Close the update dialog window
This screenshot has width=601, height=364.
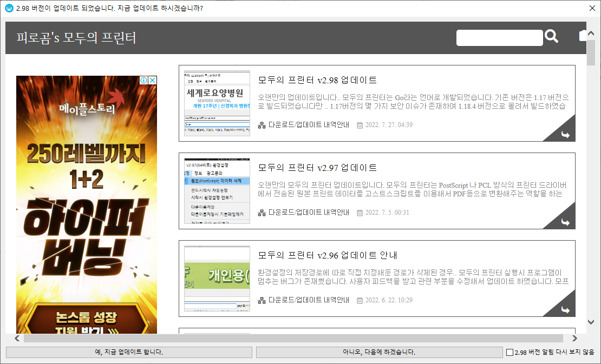coord(592,8)
